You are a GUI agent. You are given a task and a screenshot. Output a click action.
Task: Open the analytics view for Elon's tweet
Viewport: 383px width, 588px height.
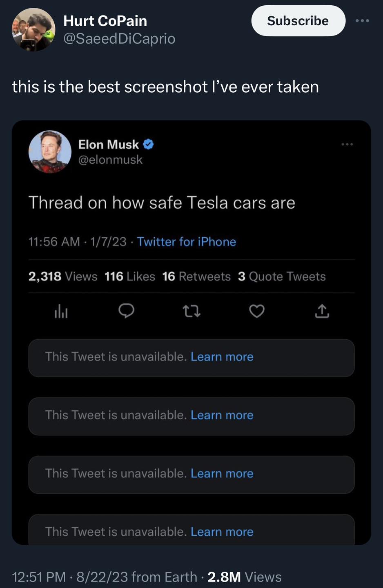pos(61,312)
